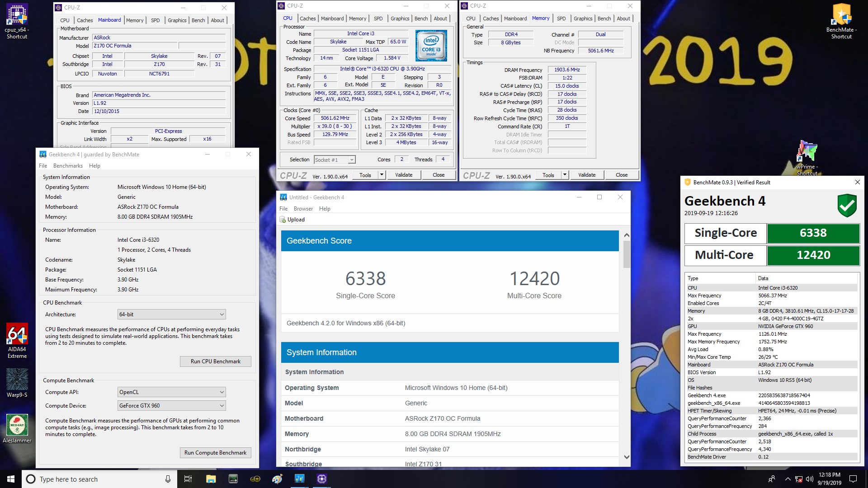The width and height of the screenshot is (868, 488).
Task: Expand the Tools dropdown arrow in Memory tab window
Action: (x=565, y=175)
